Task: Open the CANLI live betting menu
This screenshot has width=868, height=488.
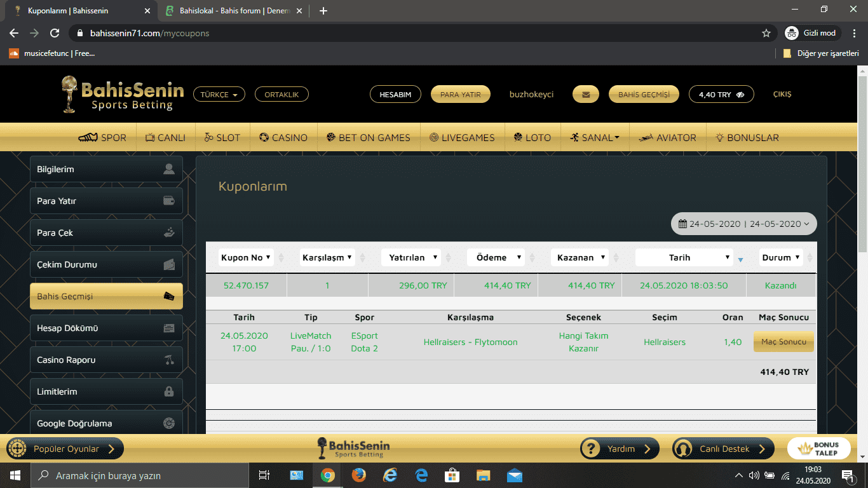Action: [165, 137]
